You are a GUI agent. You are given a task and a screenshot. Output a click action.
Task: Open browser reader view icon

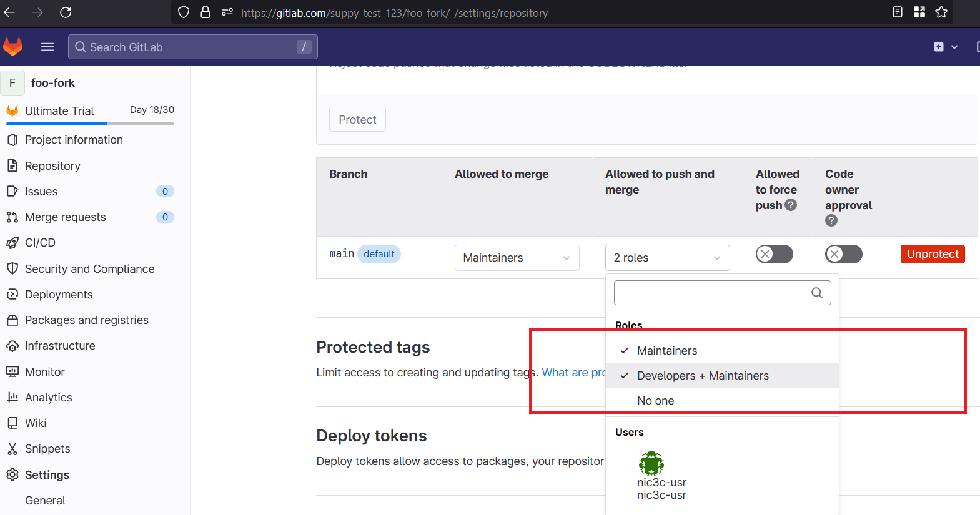click(898, 12)
